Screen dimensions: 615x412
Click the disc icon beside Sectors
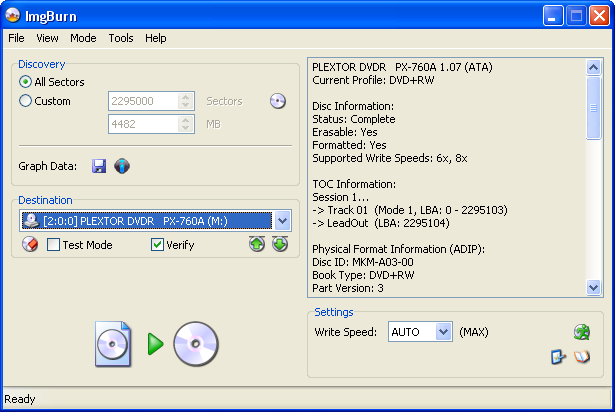(x=278, y=101)
